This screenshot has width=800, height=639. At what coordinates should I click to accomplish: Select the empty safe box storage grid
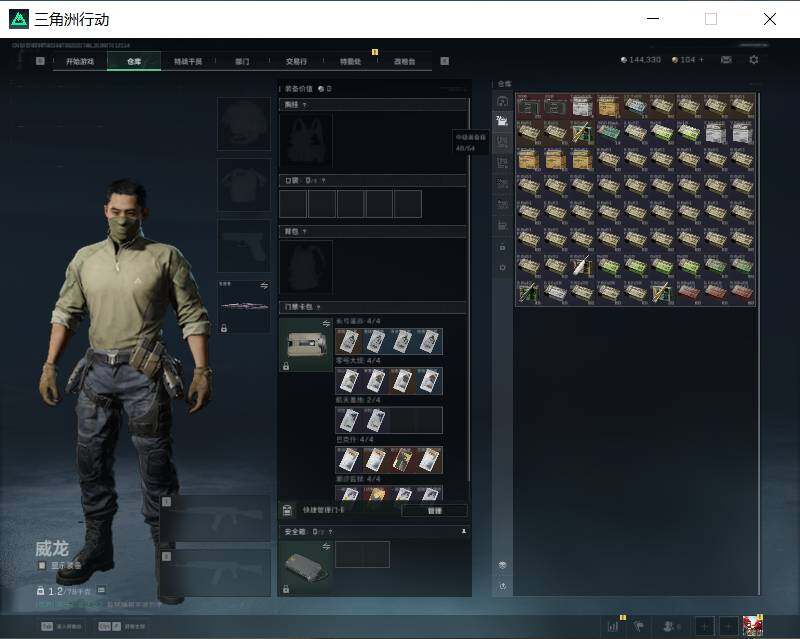tap(362, 554)
